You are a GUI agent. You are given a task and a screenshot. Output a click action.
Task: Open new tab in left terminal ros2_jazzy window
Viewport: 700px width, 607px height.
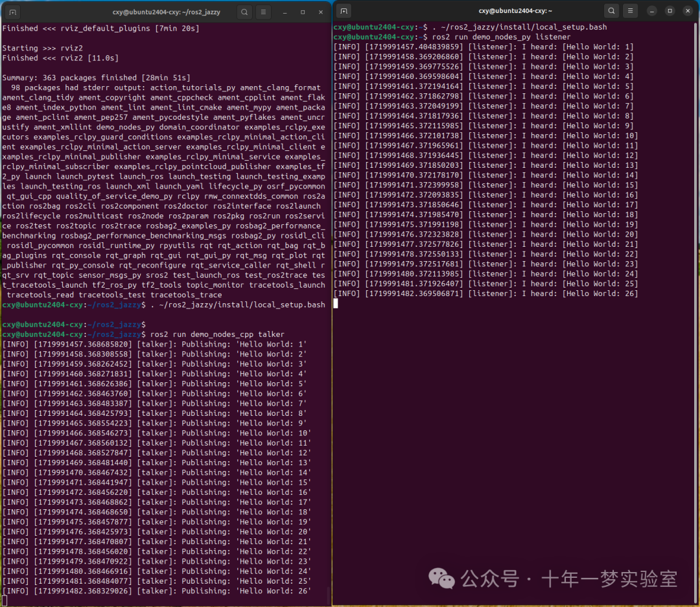pos(12,12)
